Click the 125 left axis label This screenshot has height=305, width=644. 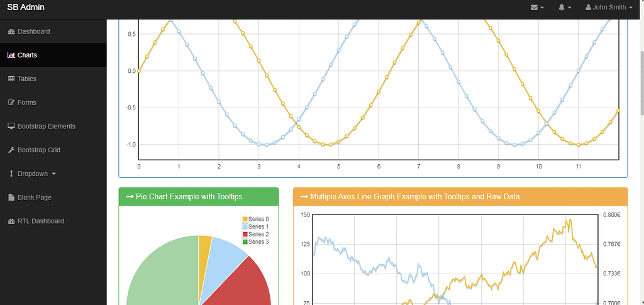305,244
